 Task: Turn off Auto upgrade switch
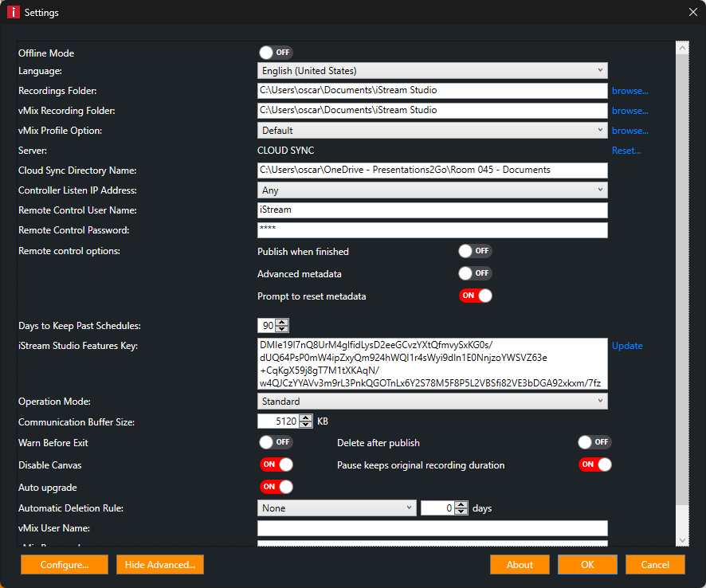[276, 487]
